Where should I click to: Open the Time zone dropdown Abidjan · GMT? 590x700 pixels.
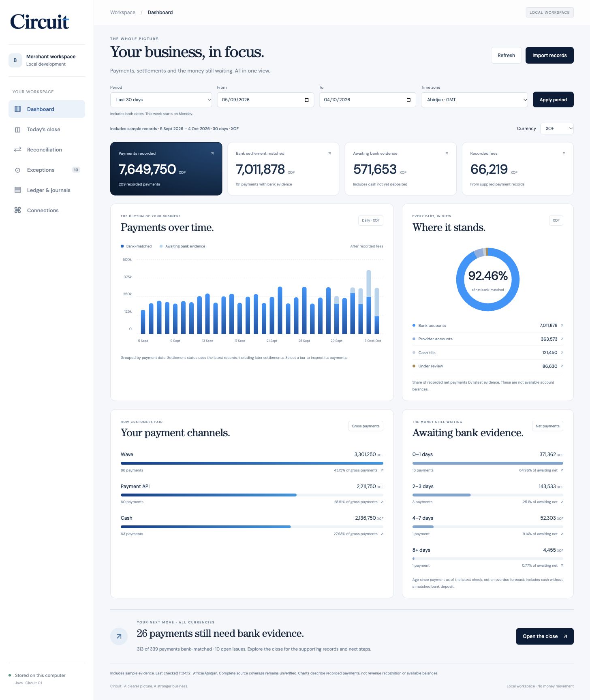[x=474, y=100]
